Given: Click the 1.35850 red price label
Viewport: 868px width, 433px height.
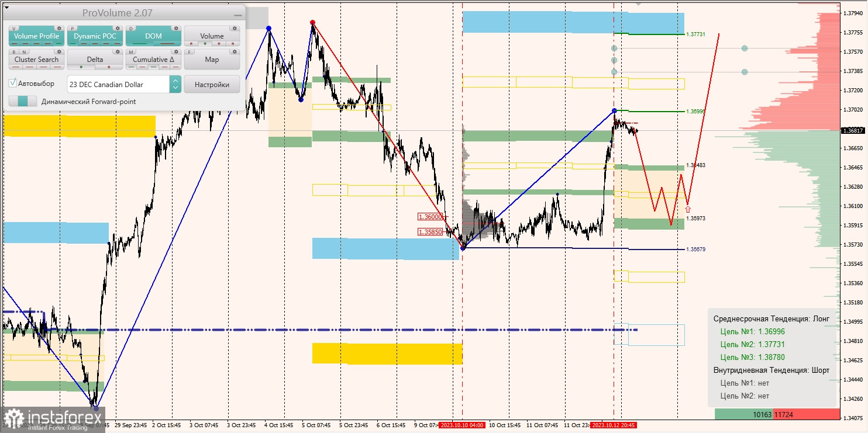Looking at the screenshot, I should (430, 232).
